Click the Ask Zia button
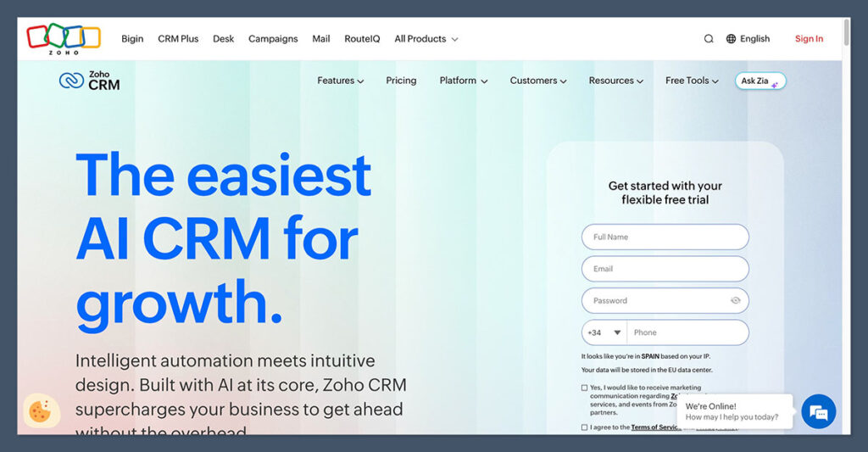Viewport: 868px width, 452px height. pyautogui.click(x=760, y=81)
